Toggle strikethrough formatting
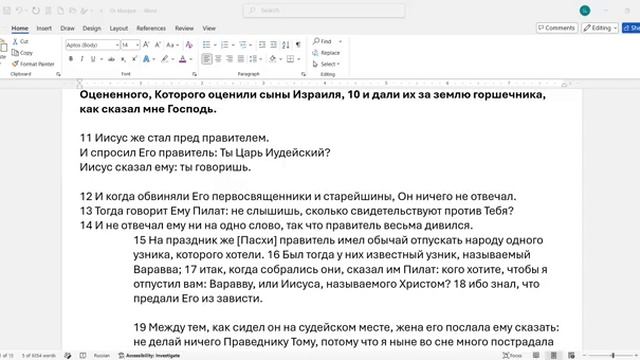The image size is (640, 360). click(111, 59)
